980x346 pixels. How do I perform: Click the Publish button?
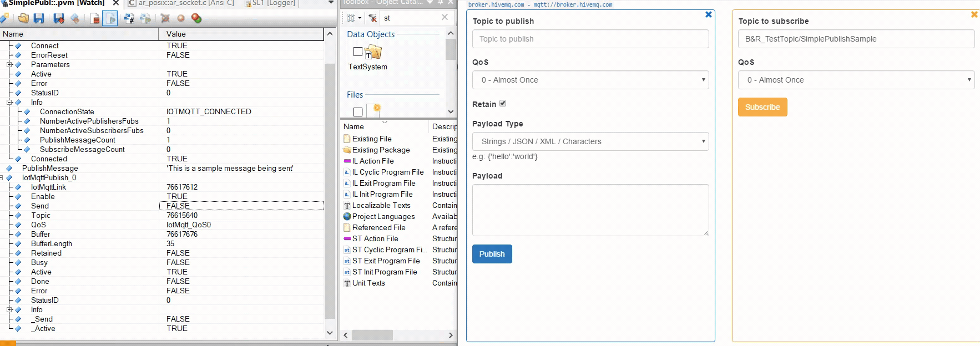(492, 254)
